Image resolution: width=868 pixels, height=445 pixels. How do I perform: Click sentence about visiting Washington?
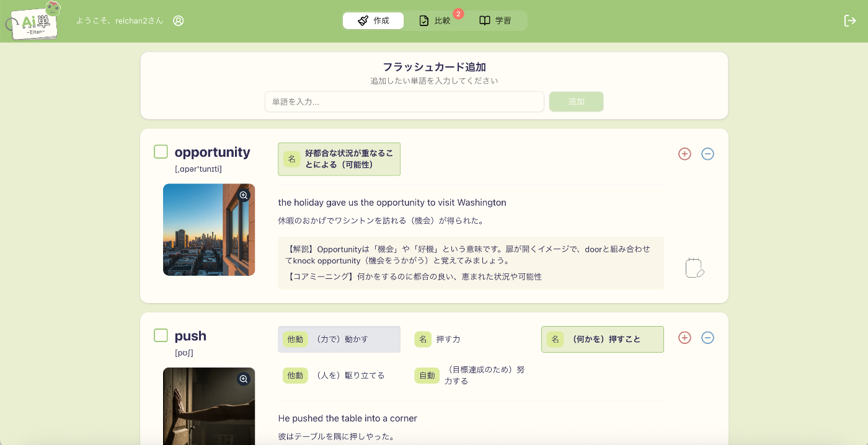(x=392, y=202)
